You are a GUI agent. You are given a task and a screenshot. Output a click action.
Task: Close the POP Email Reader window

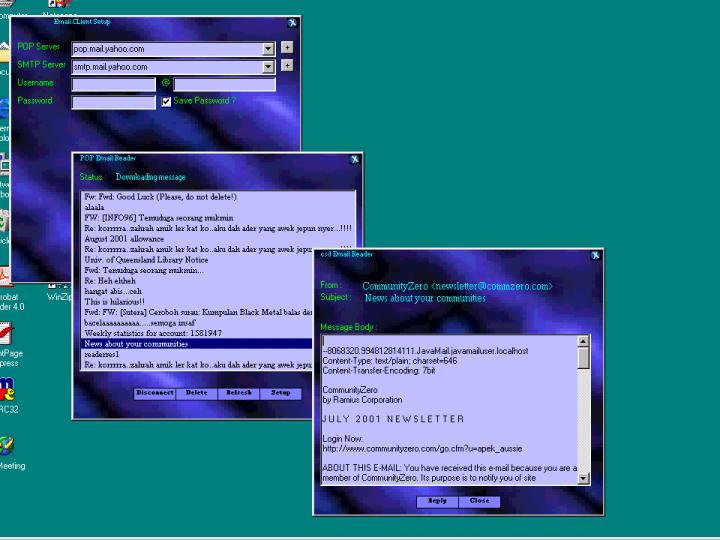(x=354, y=158)
